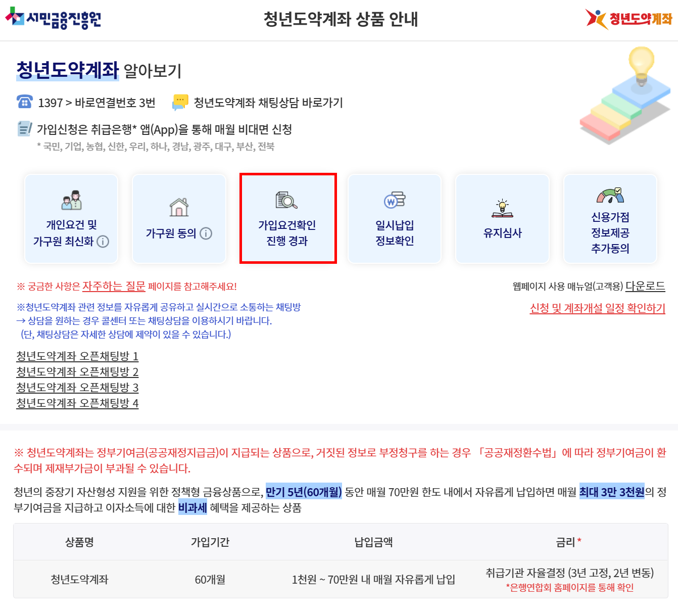
Task: Click 취급기관 자율결정 (3년 고정, 2년 변동) cell
Action: (x=570, y=573)
